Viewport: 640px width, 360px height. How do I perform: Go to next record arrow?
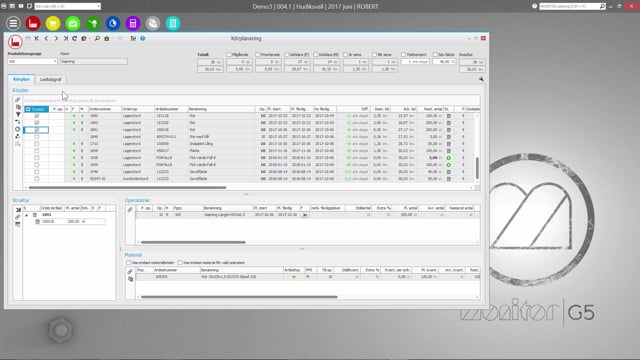tap(56, 38)
